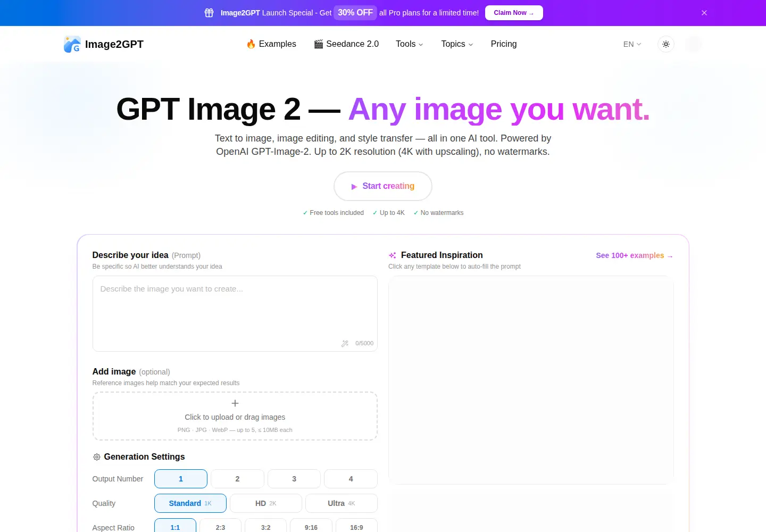Click the gift icon in promo banner
This screenshot has height=532, width=766.
tap(209, 13)
